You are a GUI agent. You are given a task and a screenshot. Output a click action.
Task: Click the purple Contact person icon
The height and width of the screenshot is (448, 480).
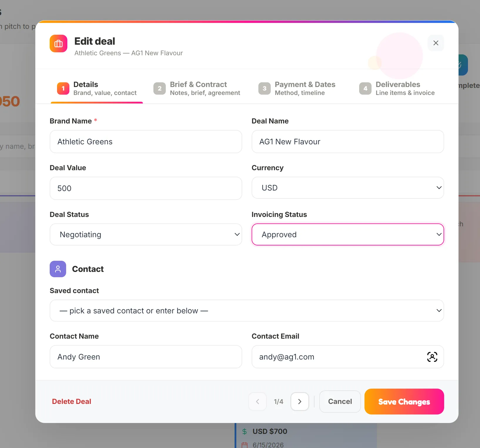(58, 269)
